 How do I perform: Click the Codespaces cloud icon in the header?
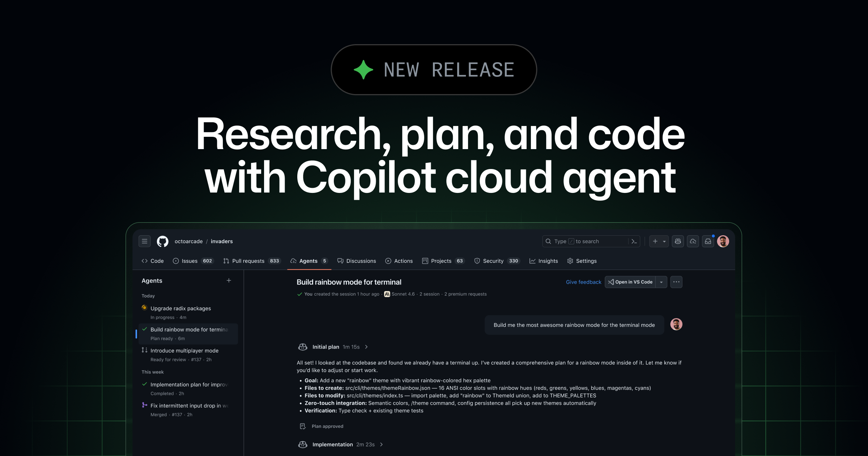(693, 241)
